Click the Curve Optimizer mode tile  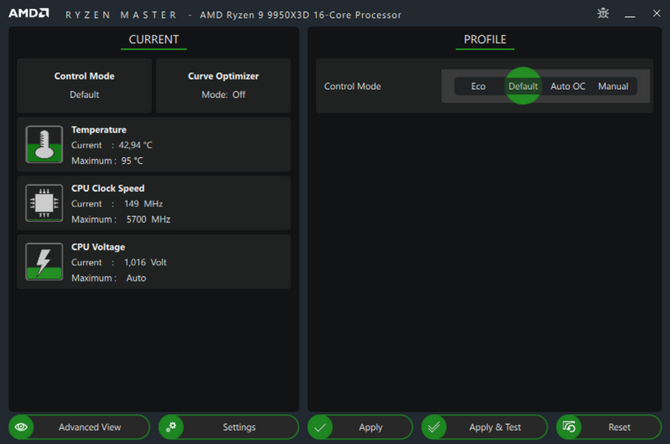coord(223,85)
